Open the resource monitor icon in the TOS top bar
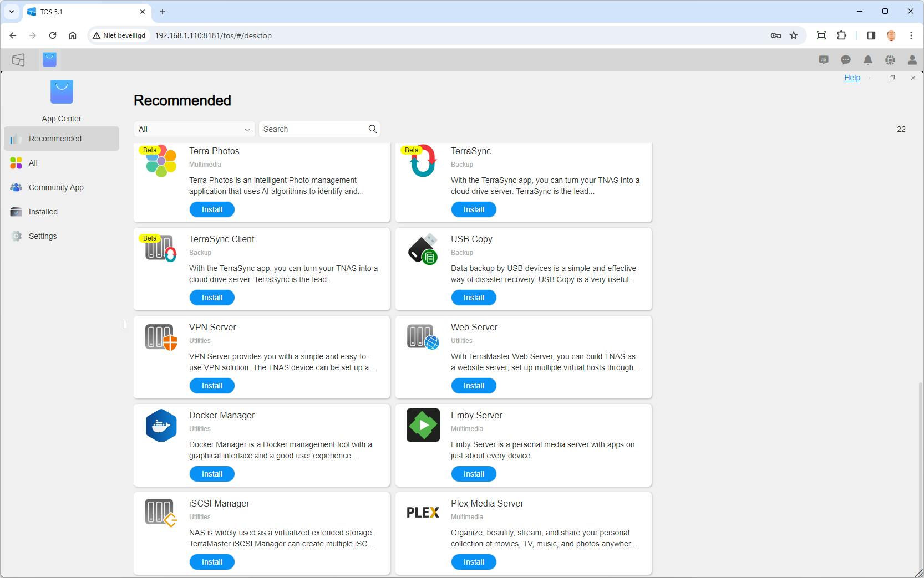The width and height of the screenshot is (924, 578). pyautogui.click(x=824, y=60)
